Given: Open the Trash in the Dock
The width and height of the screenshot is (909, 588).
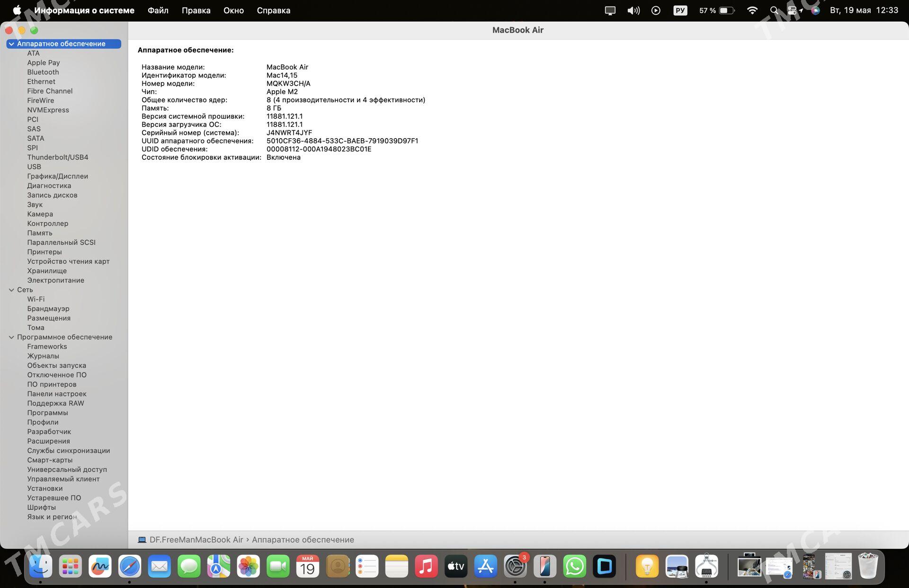Looking at the screenshot, I should tap(868, 566).
